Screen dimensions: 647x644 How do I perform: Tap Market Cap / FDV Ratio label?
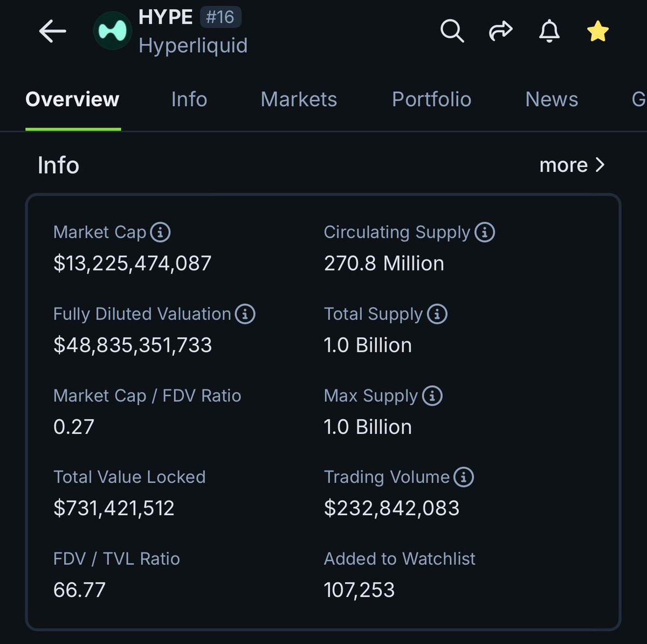(147, 396)
